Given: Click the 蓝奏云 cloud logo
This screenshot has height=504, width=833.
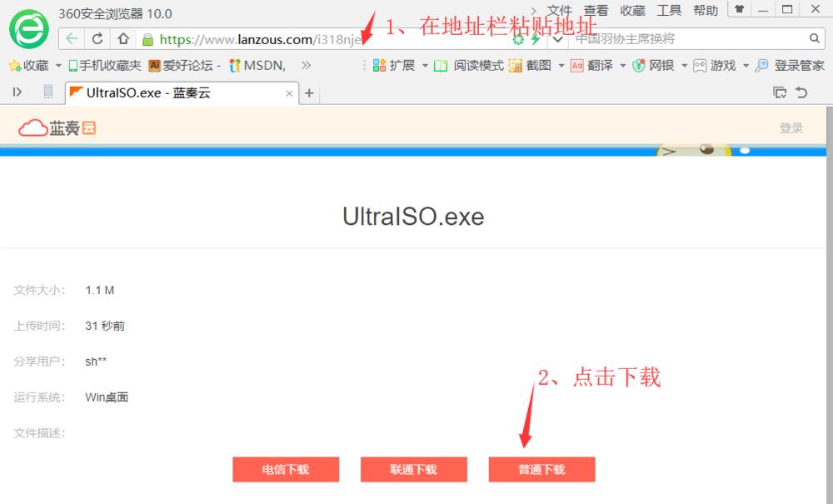Looking at the screenshot, I should point(57,127).
